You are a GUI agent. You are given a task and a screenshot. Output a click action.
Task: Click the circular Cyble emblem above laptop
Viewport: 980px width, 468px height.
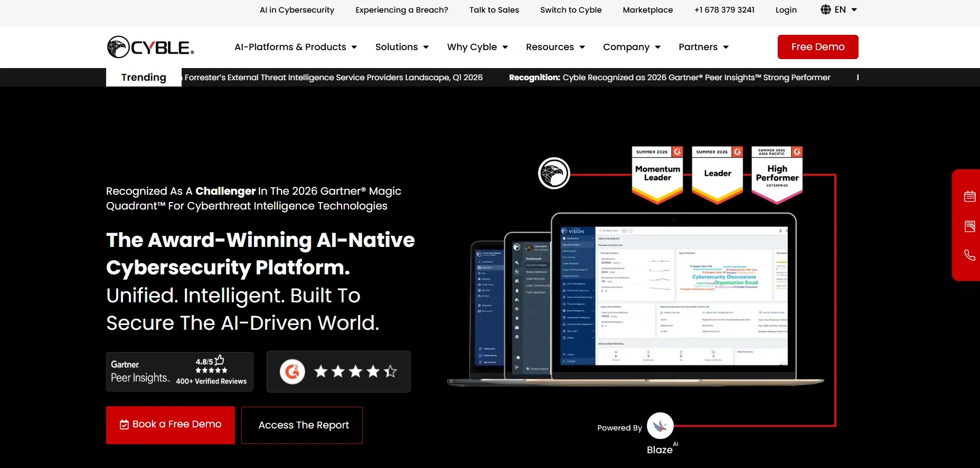click(x=554, y=173)
